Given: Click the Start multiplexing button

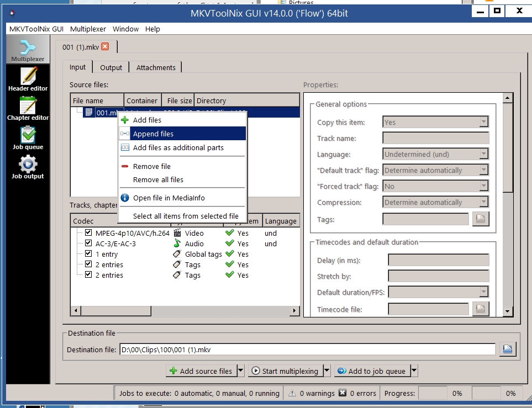Looking at the screenshot, I should tap(286, 370).
